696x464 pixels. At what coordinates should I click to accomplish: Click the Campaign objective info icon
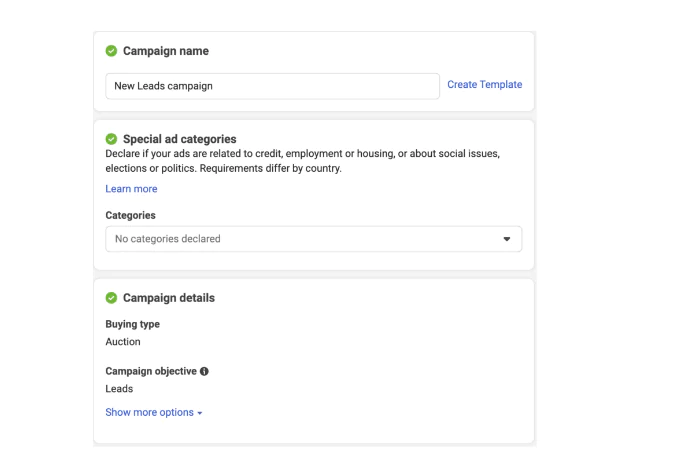(x=205, y=372)
